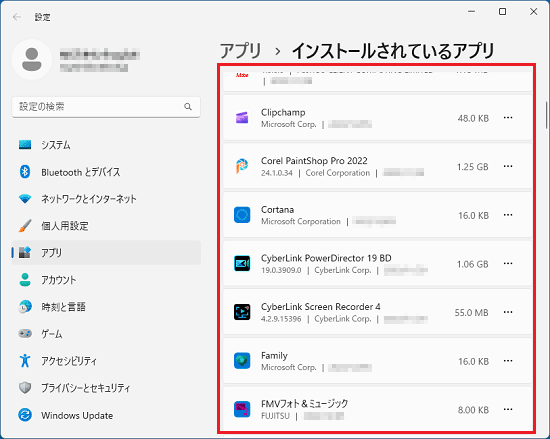Click the Corel PaintShop Pro icon
Image resolution: width=550 pixels, height=439 pixels.
point(242,166)
